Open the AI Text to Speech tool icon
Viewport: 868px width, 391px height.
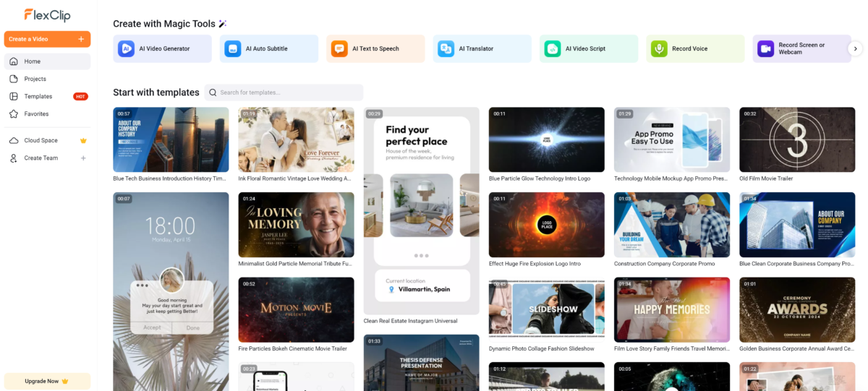tap(339, 48)
